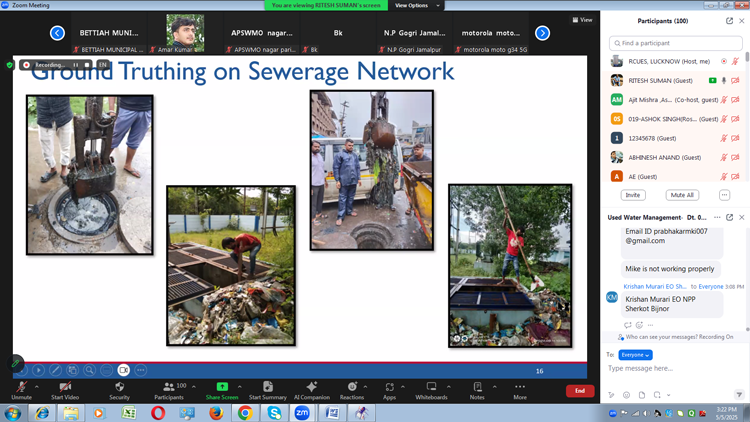Open Google Chrome from taskbar
The height and width of the screenshot is (422, 750).
click(245, 413)
